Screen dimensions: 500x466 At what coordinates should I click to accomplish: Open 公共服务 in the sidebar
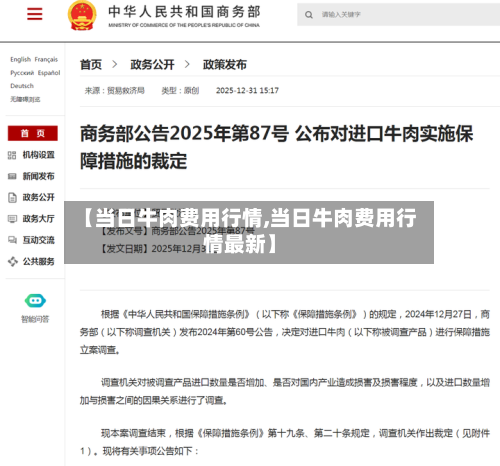pyautogui.click(x=38, y=261)
